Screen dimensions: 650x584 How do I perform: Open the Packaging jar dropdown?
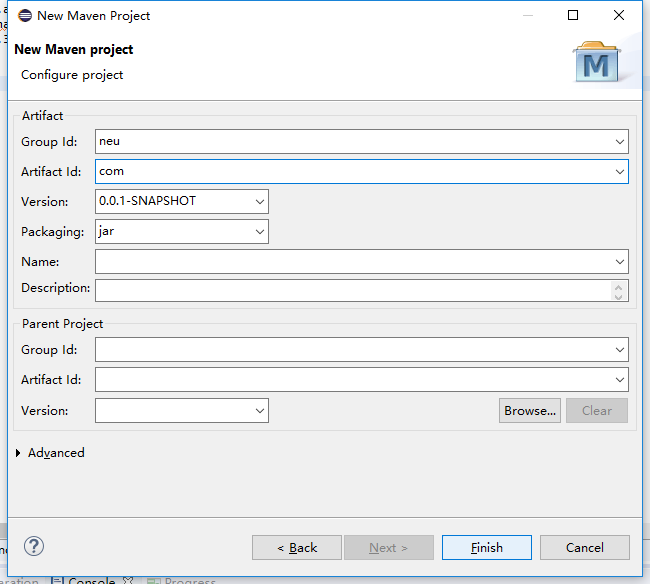pyautogui.click(x=260, y=232)
